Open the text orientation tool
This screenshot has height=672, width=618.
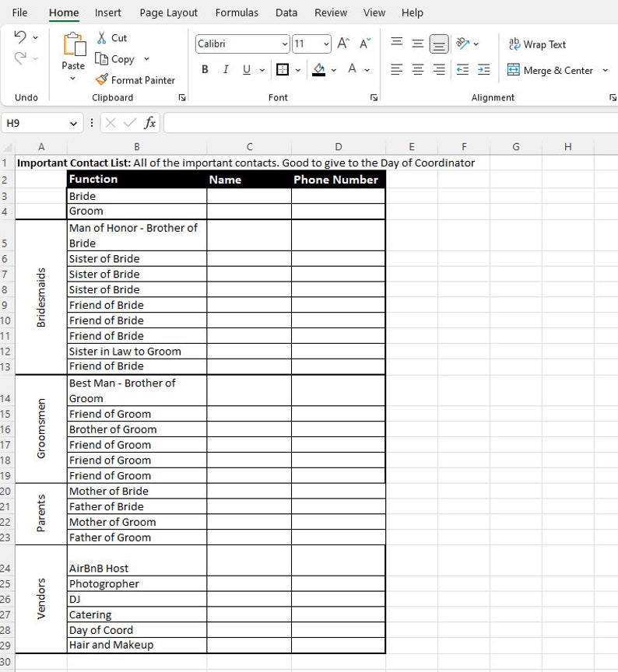(463, 44)
